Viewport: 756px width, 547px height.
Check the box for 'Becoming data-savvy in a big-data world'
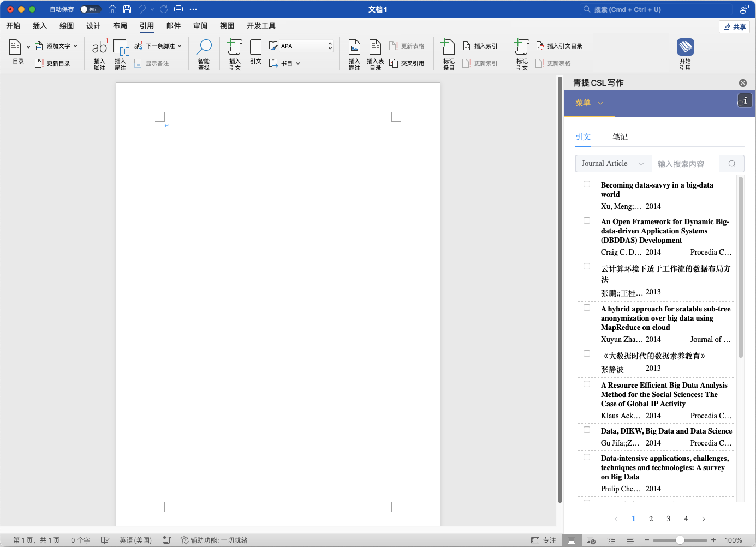click(x=587, y=184)
